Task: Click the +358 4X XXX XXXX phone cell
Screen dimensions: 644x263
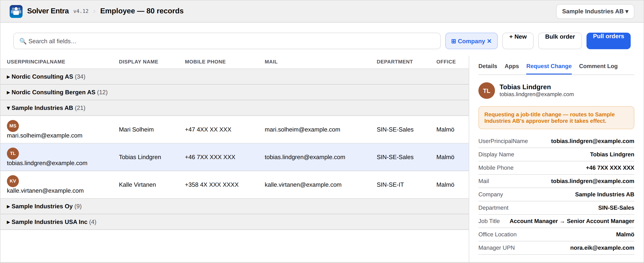Action: 212,185
